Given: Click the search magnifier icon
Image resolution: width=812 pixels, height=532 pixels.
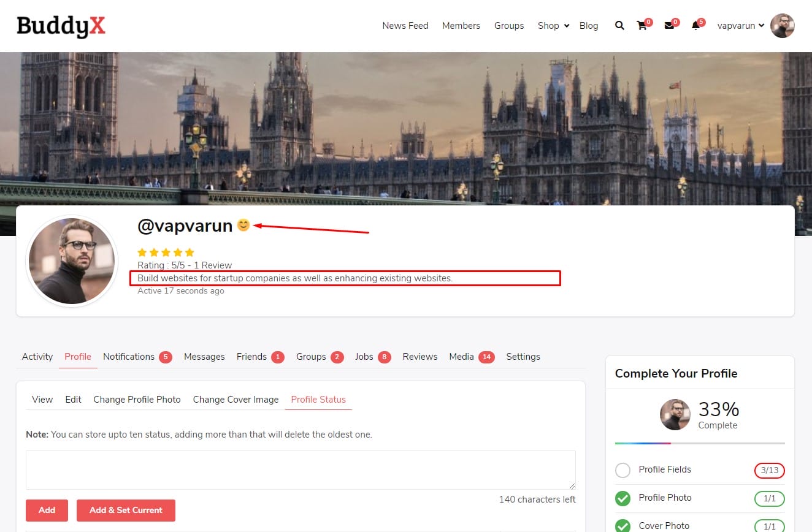Looking at the screenshot, I should [x=619, y=26].
